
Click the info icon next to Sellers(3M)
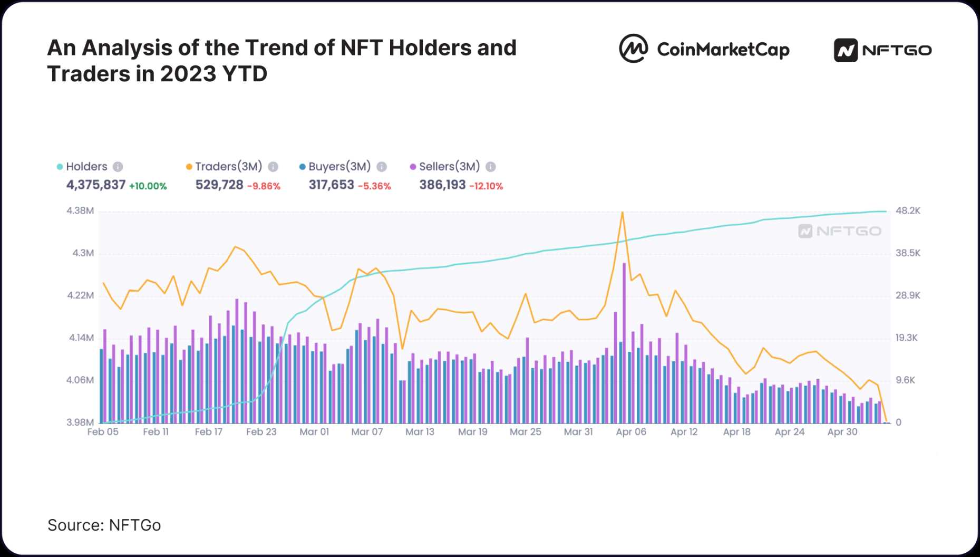(491, 167)
